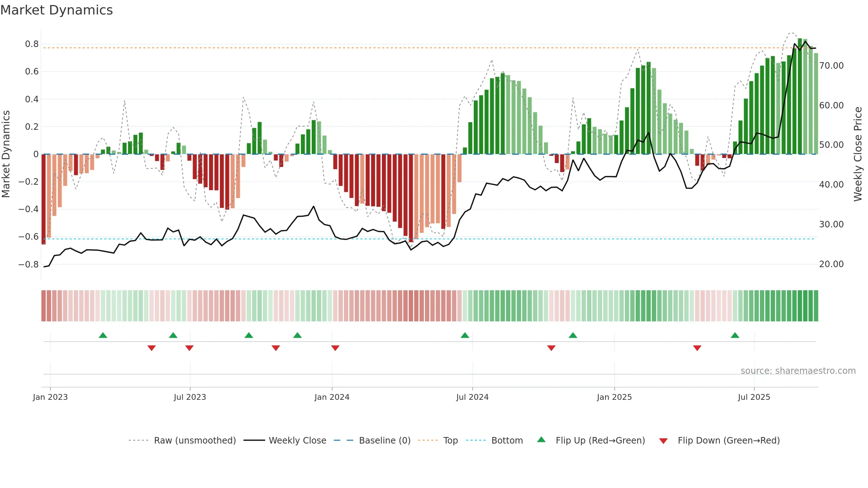
Task: Click the red-green heat strip below the chart
Action: tap(430, 306)
